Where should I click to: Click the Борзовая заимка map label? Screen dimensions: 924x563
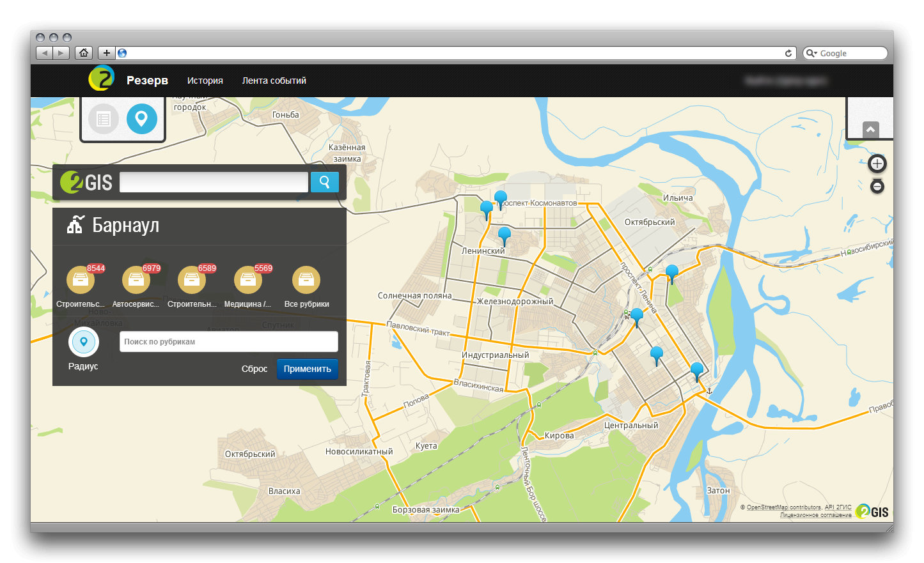(426, 510)
